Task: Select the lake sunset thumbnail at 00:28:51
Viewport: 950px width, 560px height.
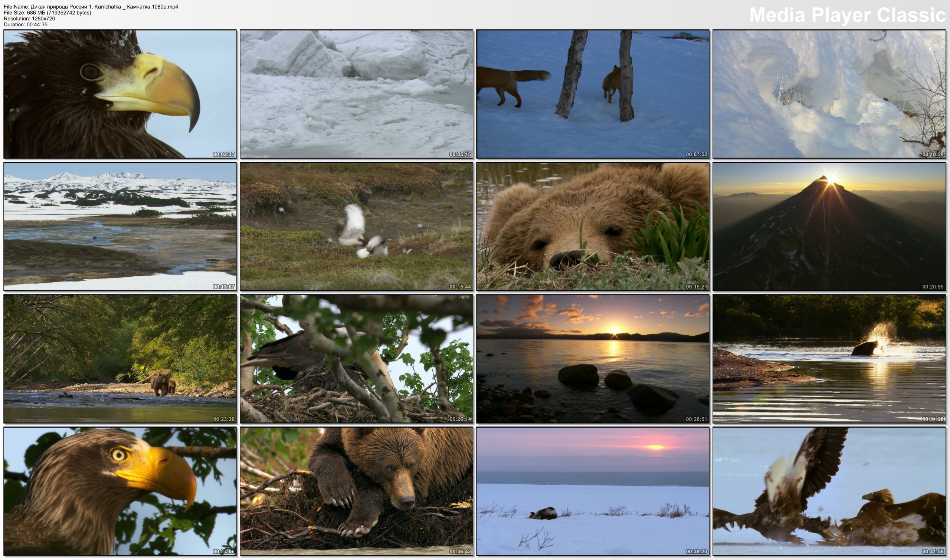Action: coord(593,359)
